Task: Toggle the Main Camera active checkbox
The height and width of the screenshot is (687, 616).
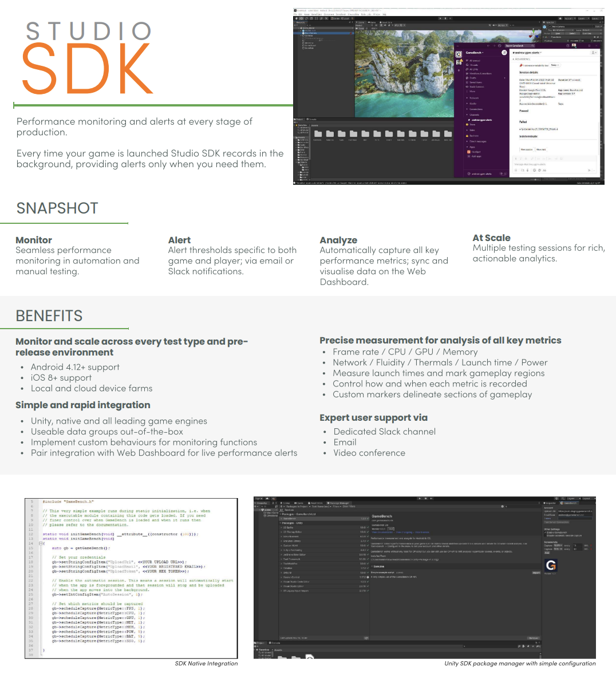Action: tap(550, 26)
